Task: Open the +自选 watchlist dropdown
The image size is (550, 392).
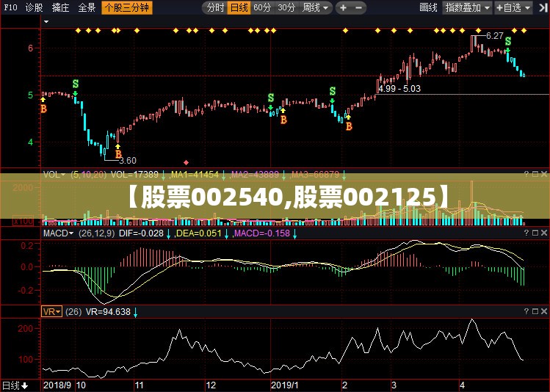Action: click(513, 7)
